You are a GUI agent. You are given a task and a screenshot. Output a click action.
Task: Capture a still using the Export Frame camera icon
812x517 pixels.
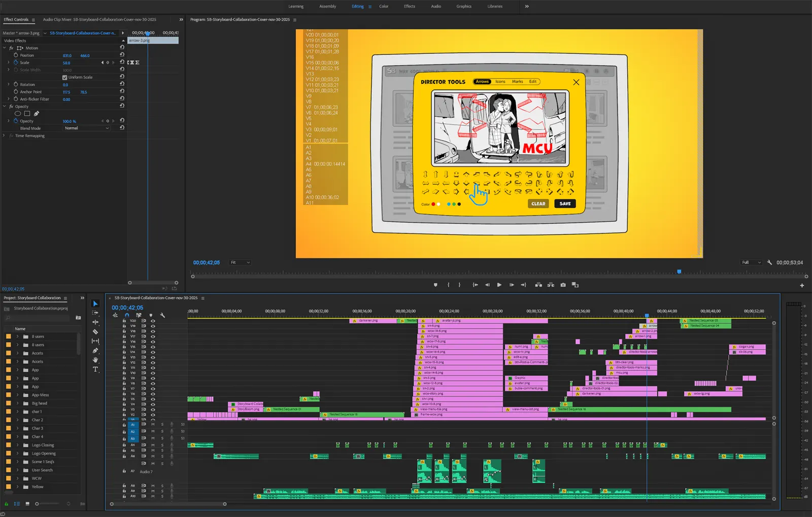coord(563,285)
